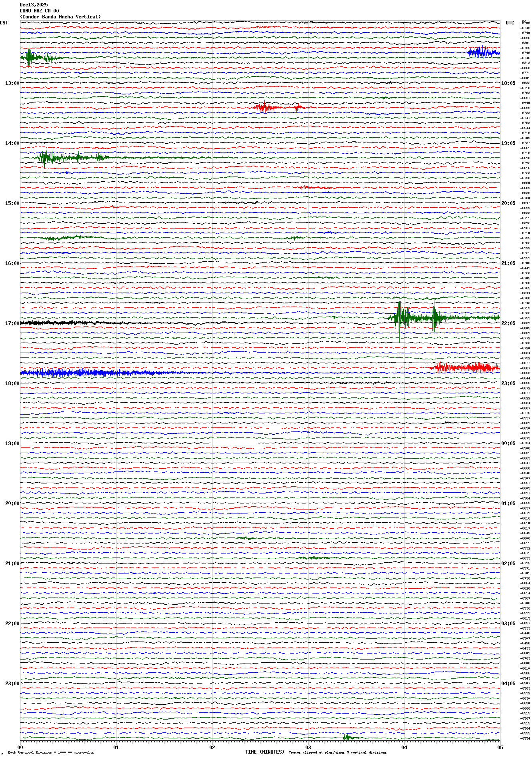Select the 13:00 CST time marker
The width and height of the screenshot is (532, 758).
(x=12, y=83)
